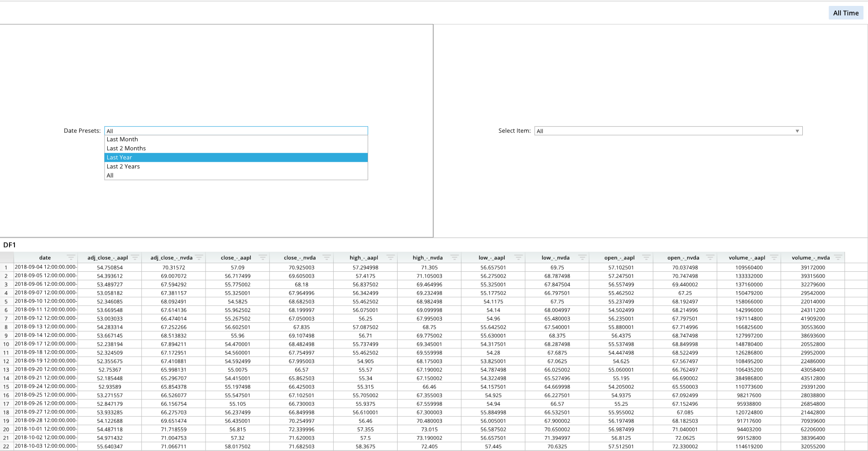The image size is (868, 451).
Task: Choose the All option in preset list
Action: 236,176
